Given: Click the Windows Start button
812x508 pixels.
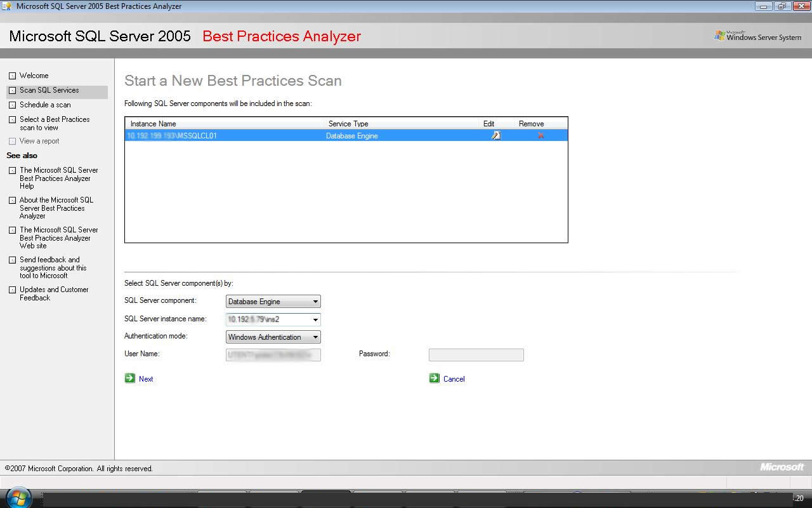Looking at the screenshot, I should tap(18, 497).
